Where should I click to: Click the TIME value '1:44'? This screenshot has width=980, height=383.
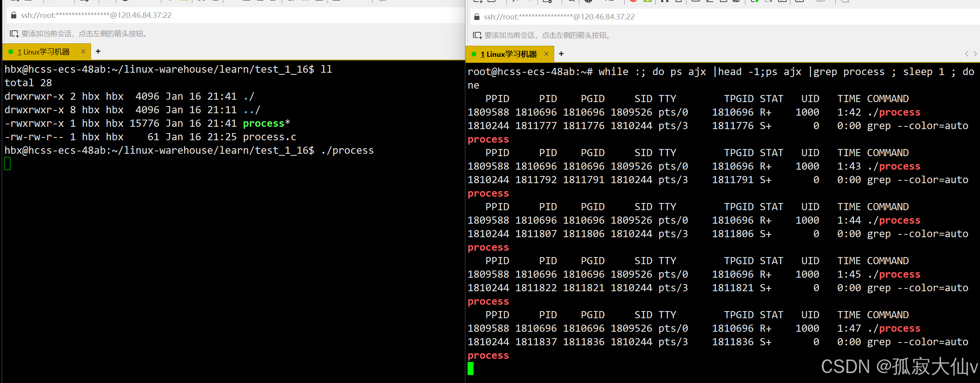point(849,221)
